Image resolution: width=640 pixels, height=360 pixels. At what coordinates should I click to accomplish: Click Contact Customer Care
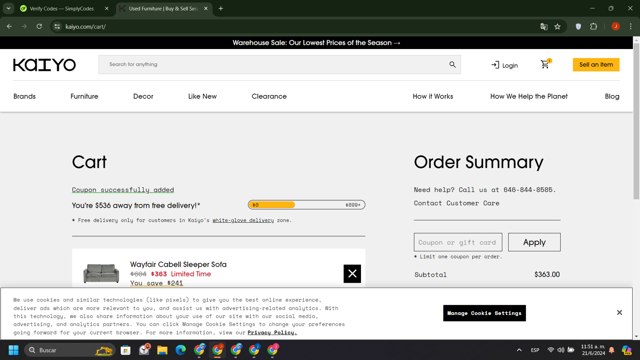coord(456,203)
